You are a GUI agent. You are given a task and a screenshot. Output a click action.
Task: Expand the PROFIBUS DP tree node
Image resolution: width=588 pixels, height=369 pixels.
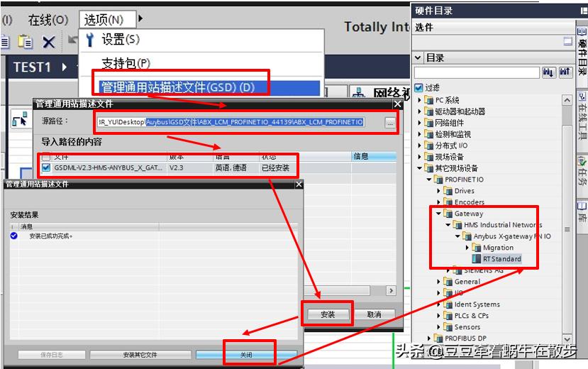(x=429, y=338)
